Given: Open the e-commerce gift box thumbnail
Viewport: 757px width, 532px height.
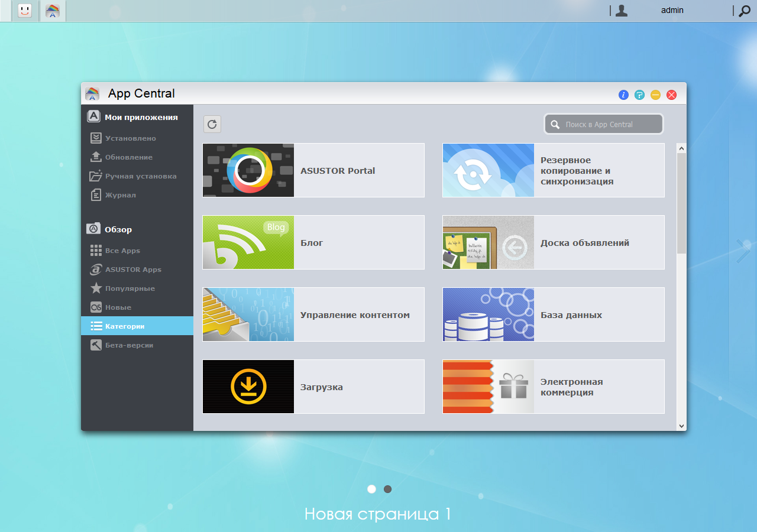Looking at the screenshot, I should point(489,387).
